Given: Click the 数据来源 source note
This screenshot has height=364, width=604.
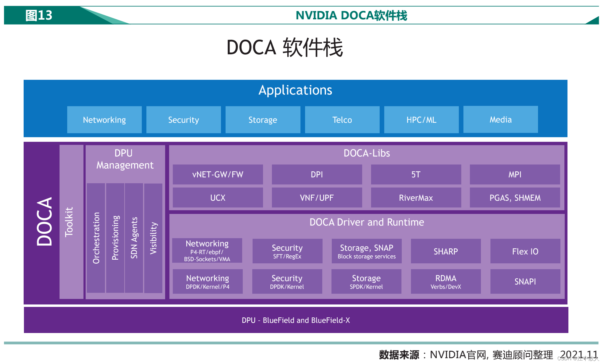Looking at the screenshot, I should pos(489,355).
